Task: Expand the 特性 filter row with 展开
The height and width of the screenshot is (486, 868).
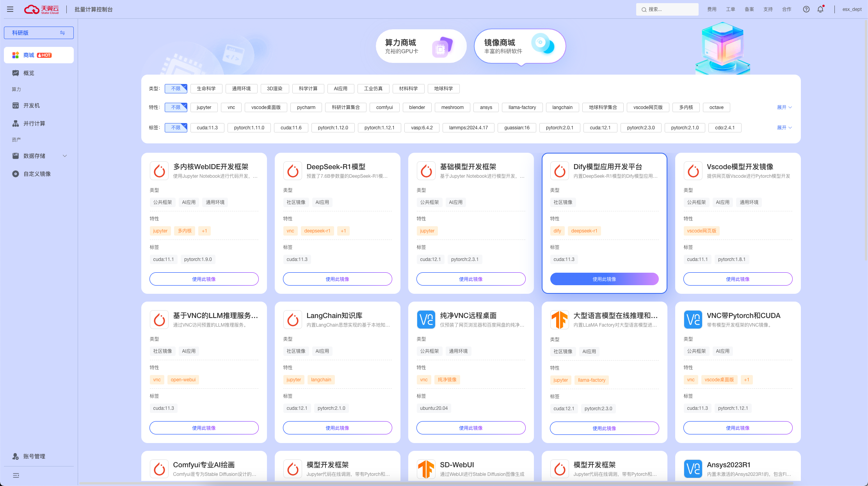Action: click(784, 107)
